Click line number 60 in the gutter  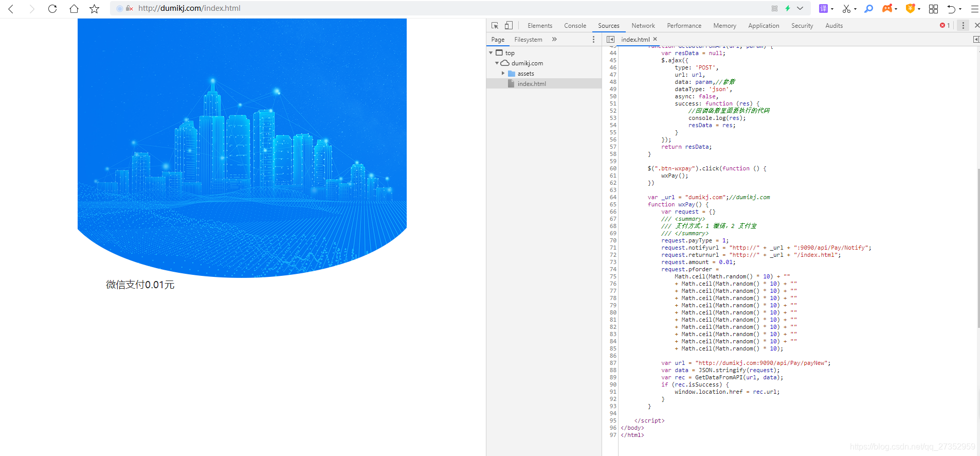pyautogui.click(x=613, y=168)
